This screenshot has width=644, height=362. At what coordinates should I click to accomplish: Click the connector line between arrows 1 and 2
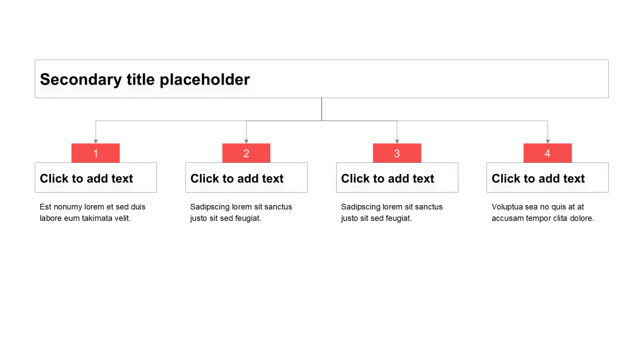171,121
